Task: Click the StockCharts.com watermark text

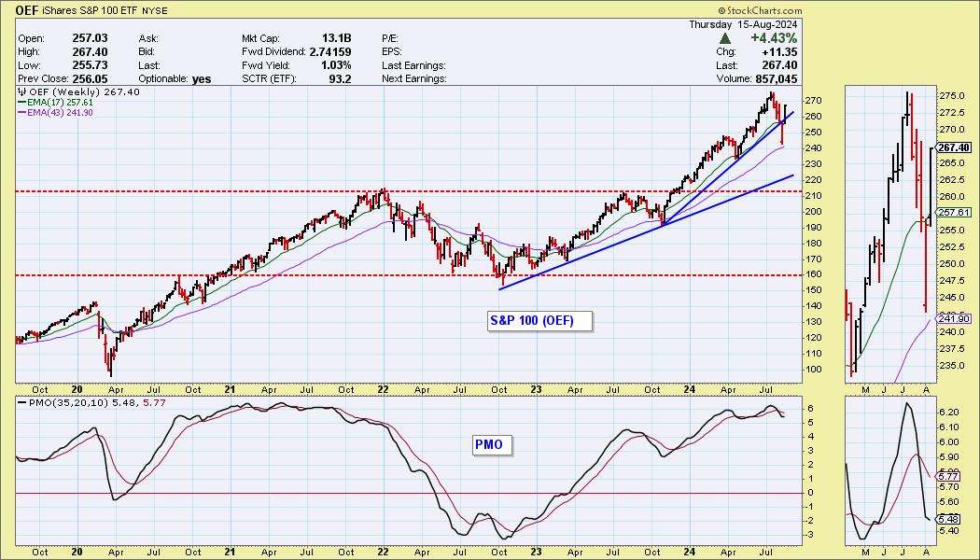Action: coord(760,10)
